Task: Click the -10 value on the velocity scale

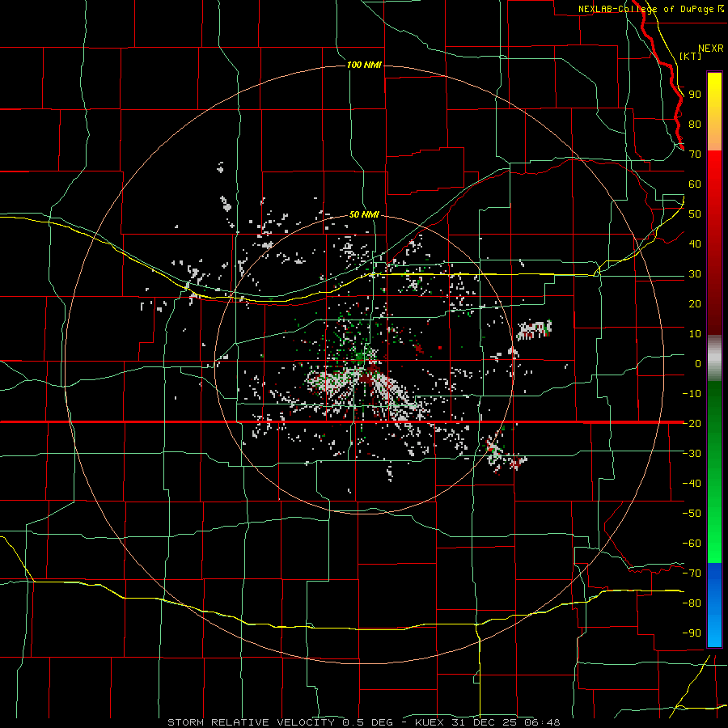Action: (x=692, y=394)
